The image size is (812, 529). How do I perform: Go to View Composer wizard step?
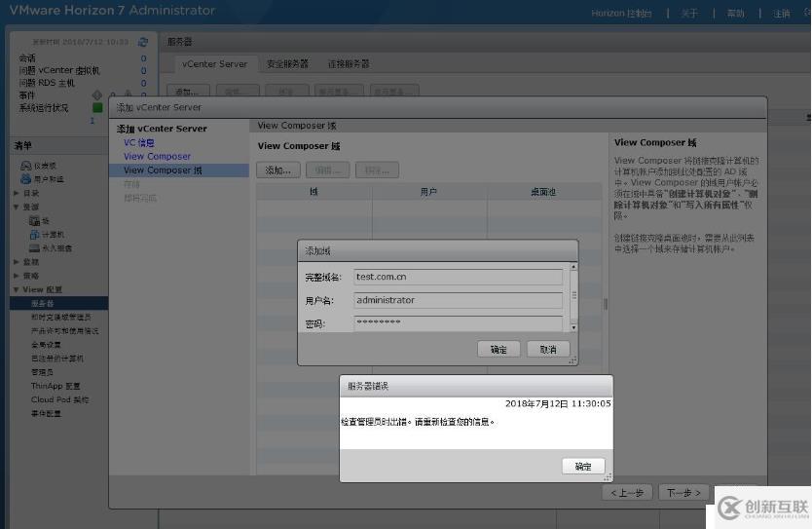tap(157, 156)
